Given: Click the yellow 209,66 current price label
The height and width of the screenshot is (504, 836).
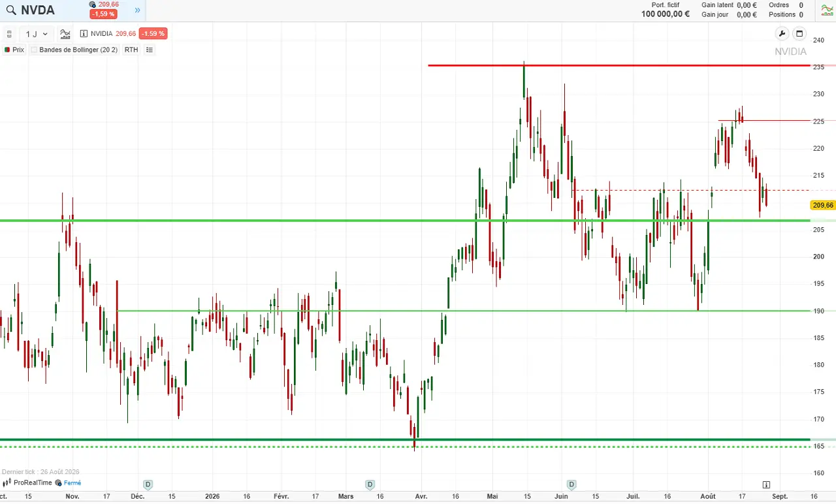Looking at the screenshot, I should click(822, 205).
